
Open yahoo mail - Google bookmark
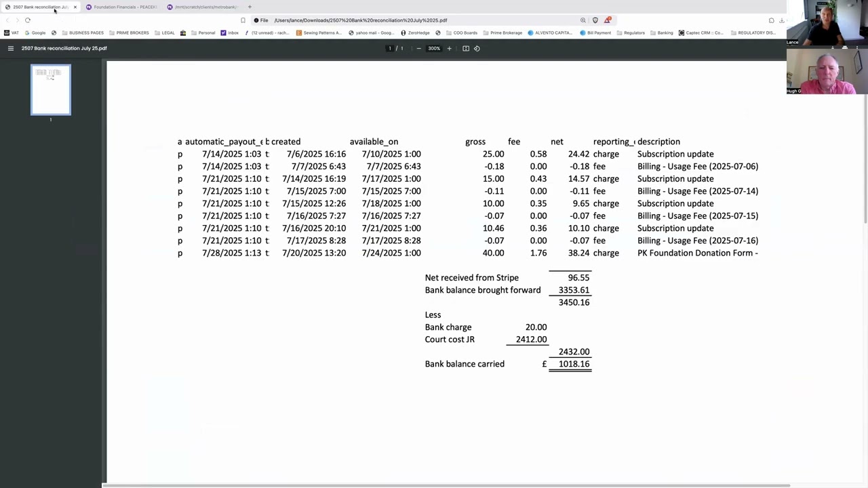click(x=371, y=33)
